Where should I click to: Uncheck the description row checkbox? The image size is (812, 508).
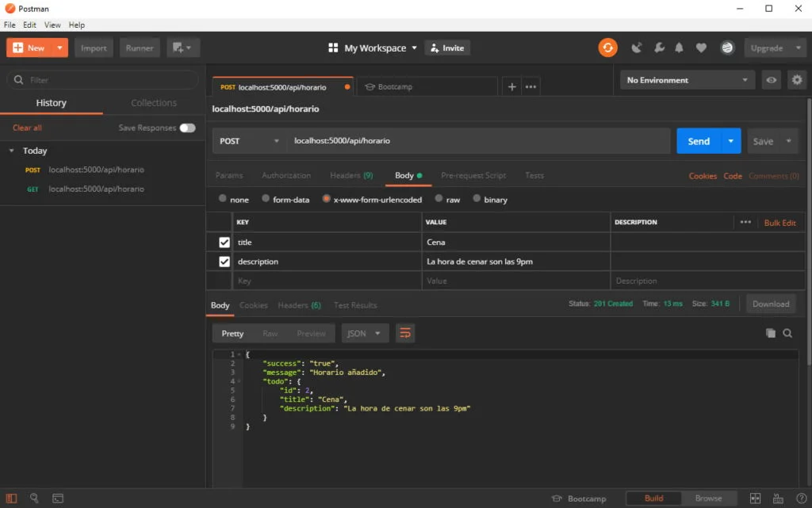coord(224,262)
